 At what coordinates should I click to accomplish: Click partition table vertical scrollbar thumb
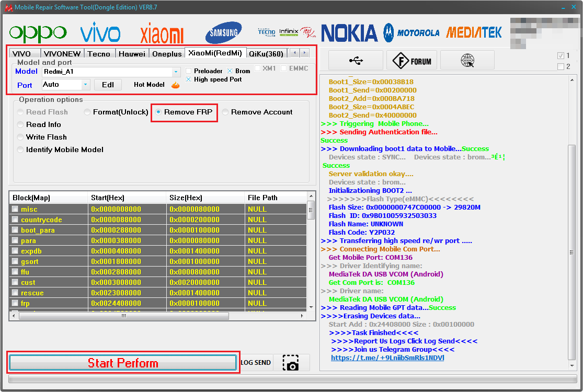pyautogui.click(x=311, y=210)
